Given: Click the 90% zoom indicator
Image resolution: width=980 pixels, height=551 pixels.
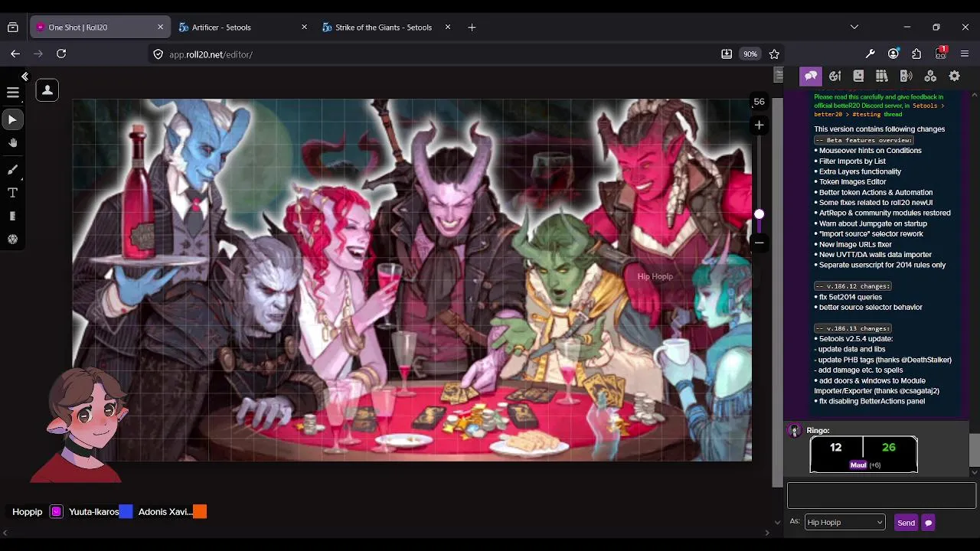Looking at the screenshot, I should point(750,54).
